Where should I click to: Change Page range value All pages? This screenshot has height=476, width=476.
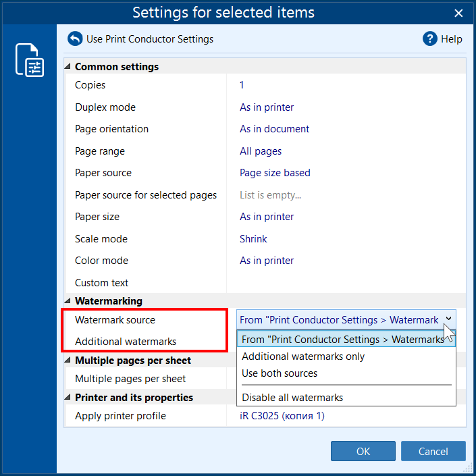[x=261, y=151]
